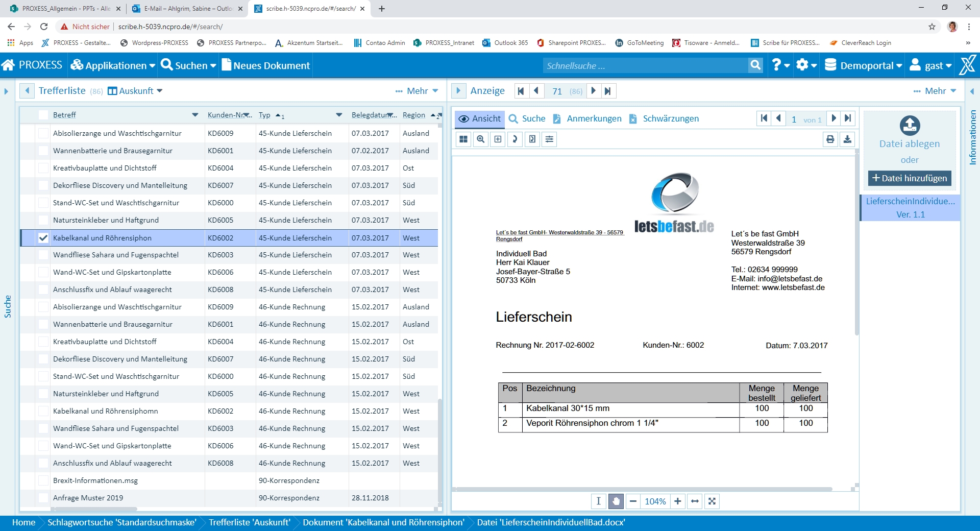Open the Suchen dropdown menu

(188, 65)
